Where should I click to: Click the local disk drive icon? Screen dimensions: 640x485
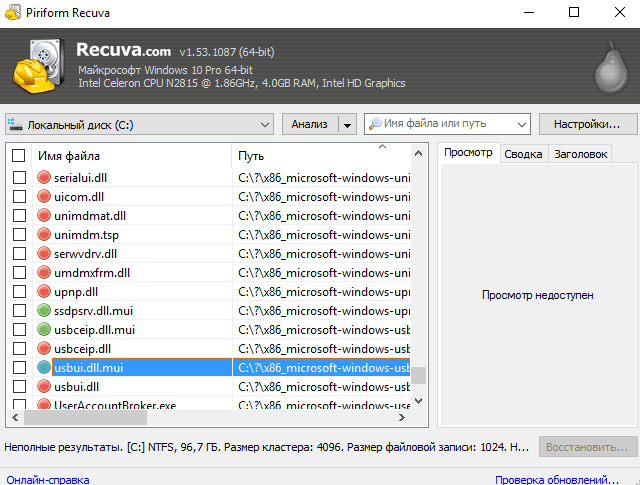(x=15, y=124)
